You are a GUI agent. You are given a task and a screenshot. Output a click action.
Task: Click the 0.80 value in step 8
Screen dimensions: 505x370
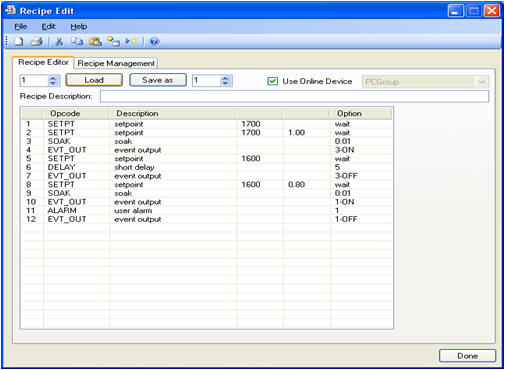(x=296, y=185)
